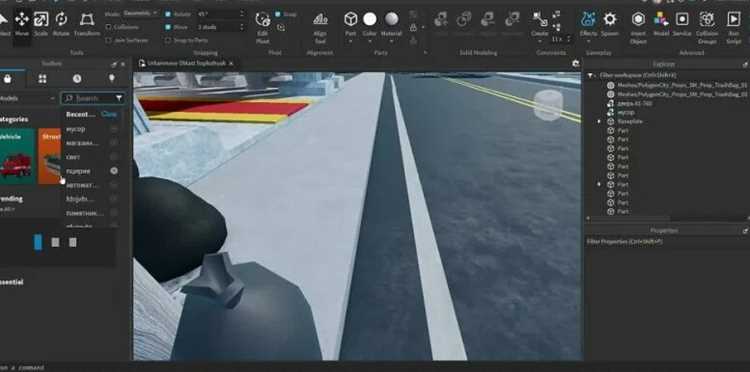Toggle Snap to Parts checkbox
Image resolution: width=750 pixels, height=372 pixels.
pos(168,40)
